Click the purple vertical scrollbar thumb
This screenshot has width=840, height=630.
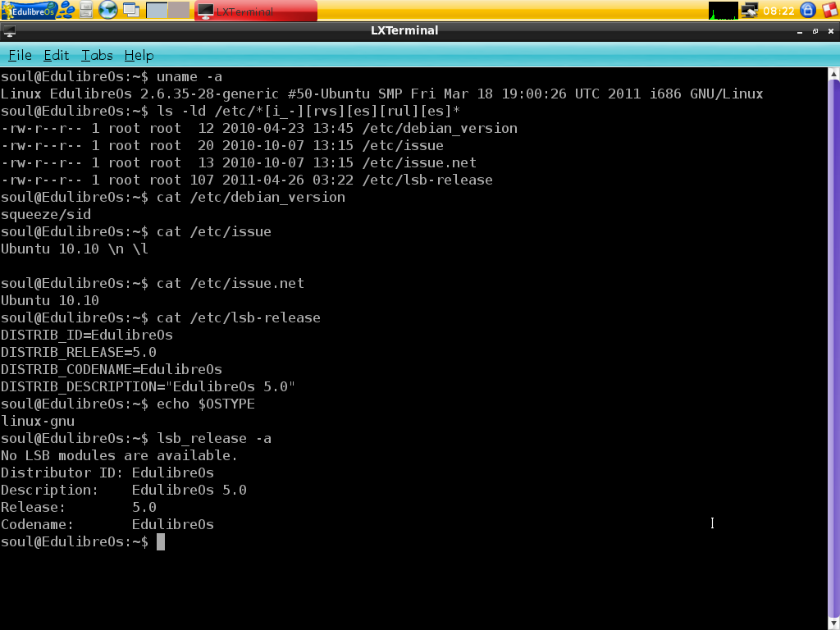tap(833, 348)
